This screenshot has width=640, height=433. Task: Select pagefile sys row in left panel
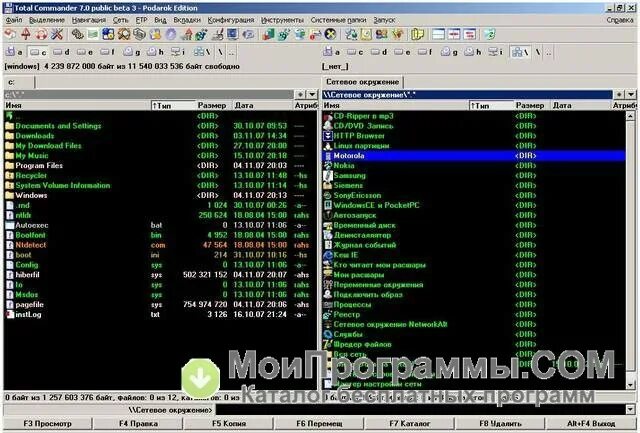[160, 304]
